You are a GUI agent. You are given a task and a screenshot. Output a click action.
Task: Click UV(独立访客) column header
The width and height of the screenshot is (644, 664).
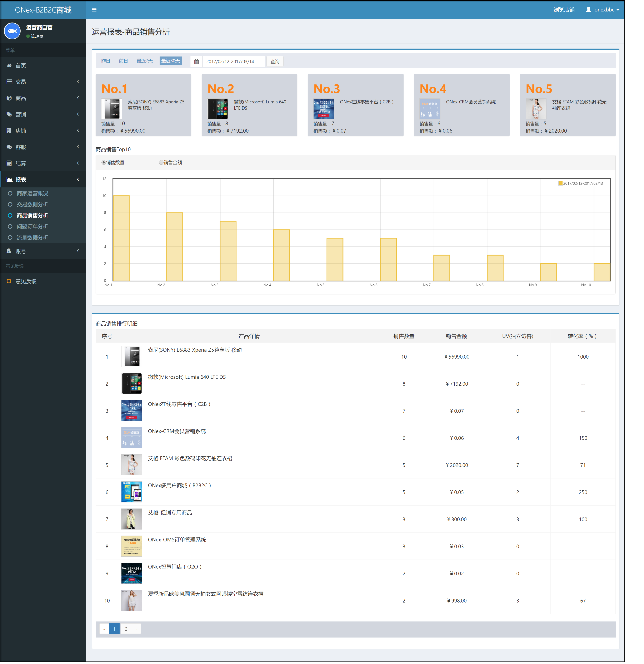pyautogui.click(x=517, y=336)
